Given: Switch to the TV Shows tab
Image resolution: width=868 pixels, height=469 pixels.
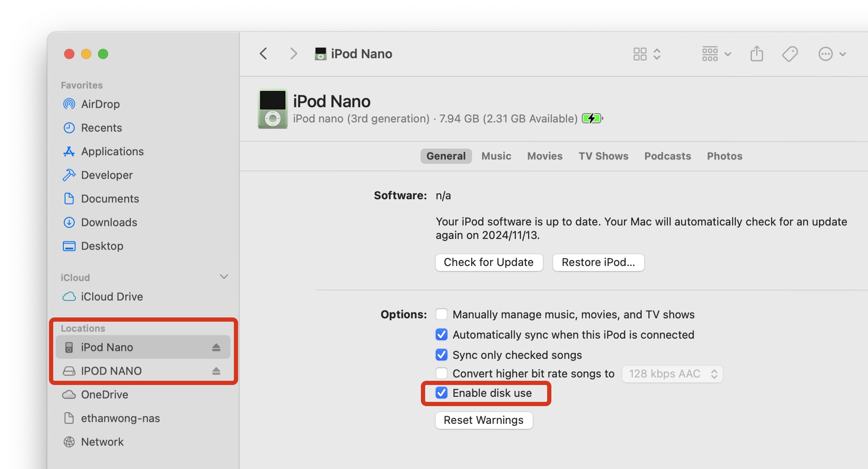Looking at the screenshot, I should tap(603, 156).
